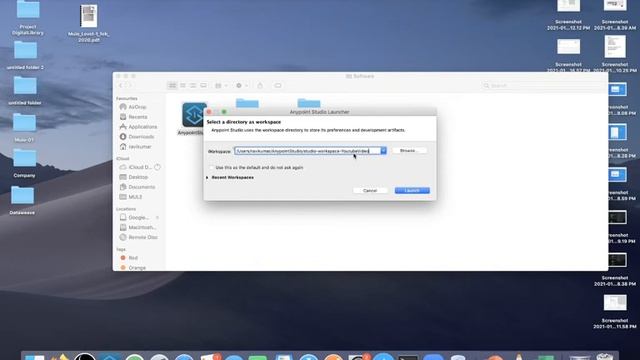The image size is (640, 360).
Task: Select the screenshot dated 10.25 PM on desktop
Action: pyautogui.click(x=615, y=47)
